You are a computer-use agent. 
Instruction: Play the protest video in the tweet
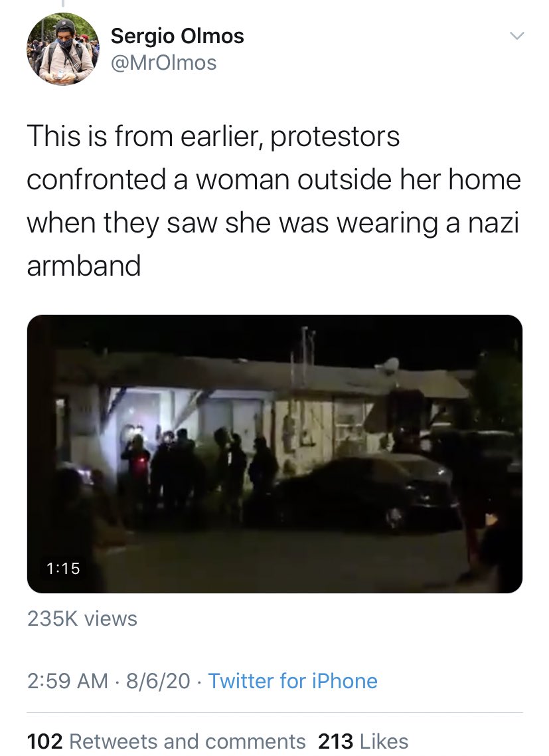(275, 454)
